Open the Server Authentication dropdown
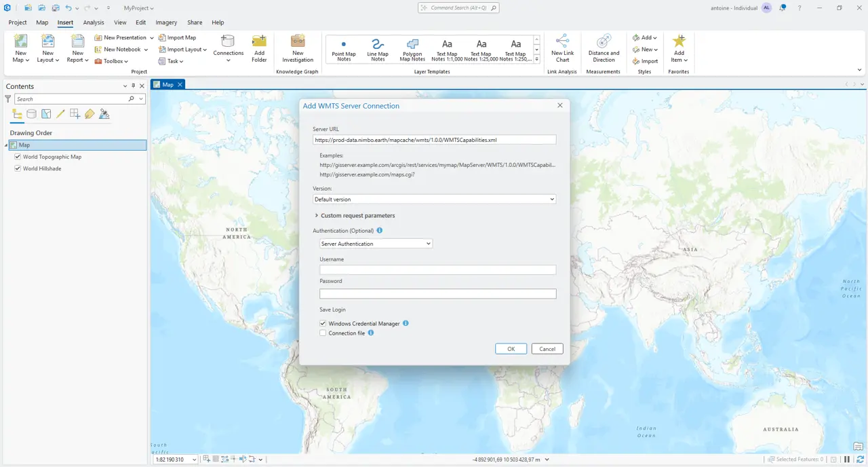Viewport: 868px width, 467px height. pos(376,244)
